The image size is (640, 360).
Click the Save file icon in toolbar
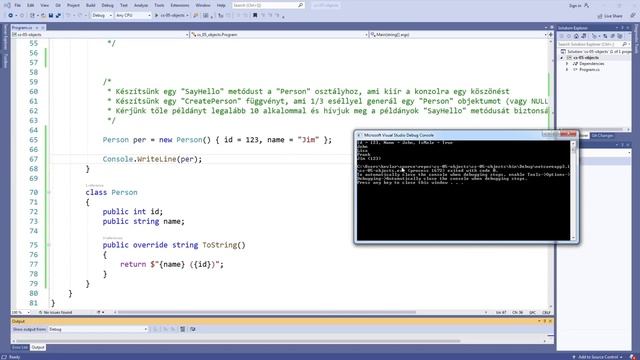(51, 16)
